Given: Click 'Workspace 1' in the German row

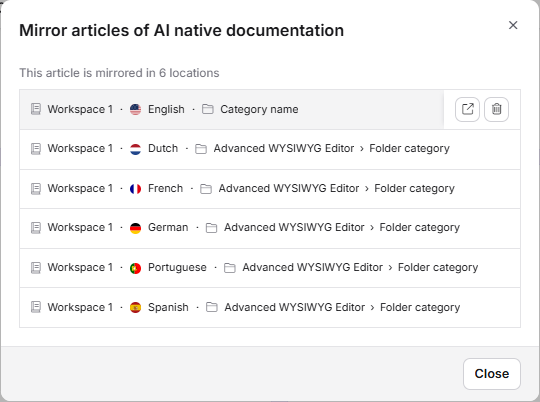Looking at the screenshot, I should coord(80,228).
